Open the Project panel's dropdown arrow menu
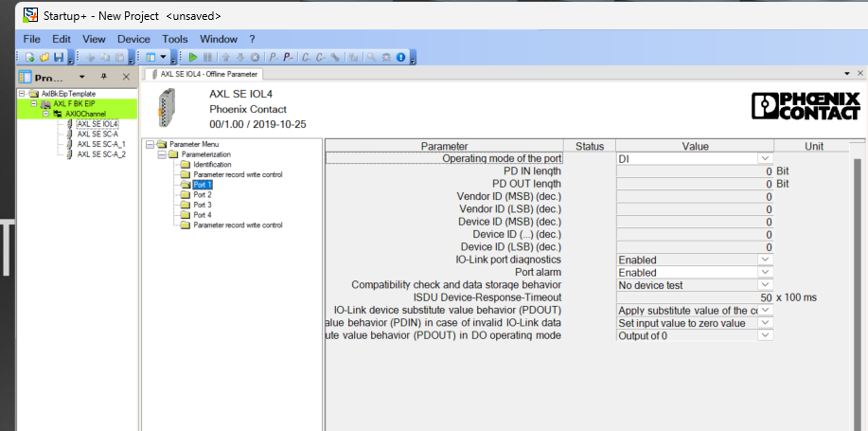The width and height of the screenshot is (868, 431). coord(82,77)
